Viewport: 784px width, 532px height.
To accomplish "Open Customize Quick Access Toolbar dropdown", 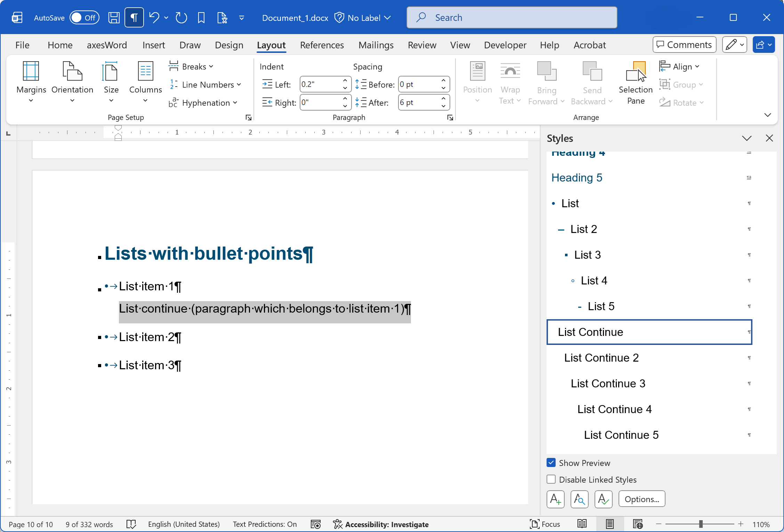I will point(242,17).
